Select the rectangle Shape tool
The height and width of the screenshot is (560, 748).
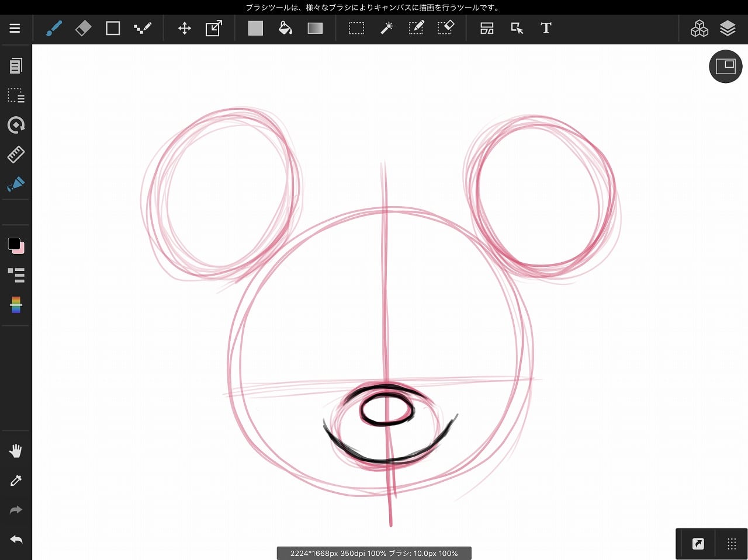pyautogui.click(x=113, y=28)
